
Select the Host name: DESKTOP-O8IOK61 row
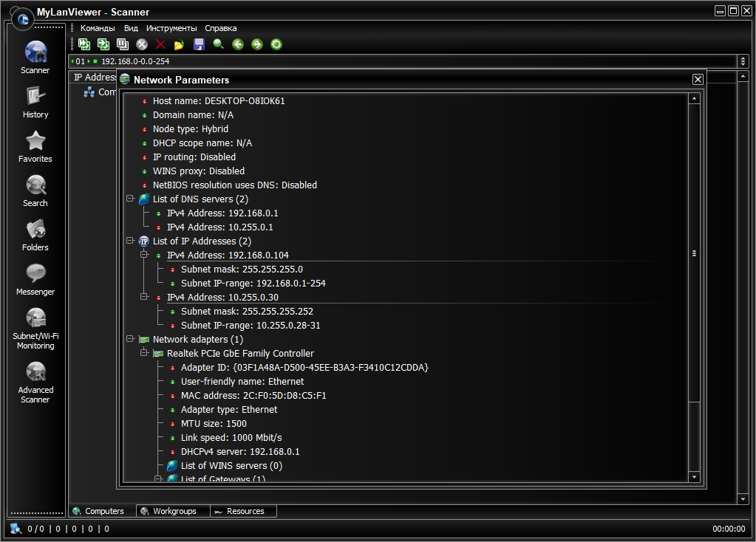click(219, 101)
